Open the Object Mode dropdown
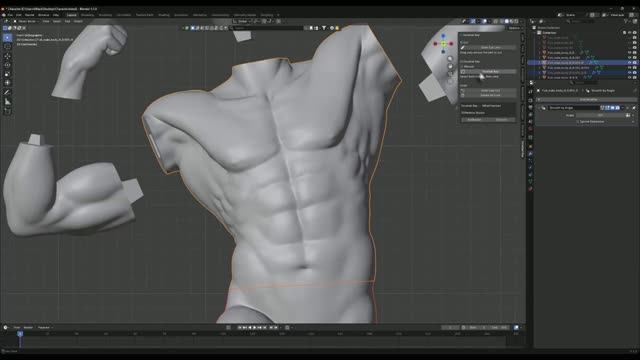Image resolution: width=640 pixels, height=360 pixels. [27, 21]
